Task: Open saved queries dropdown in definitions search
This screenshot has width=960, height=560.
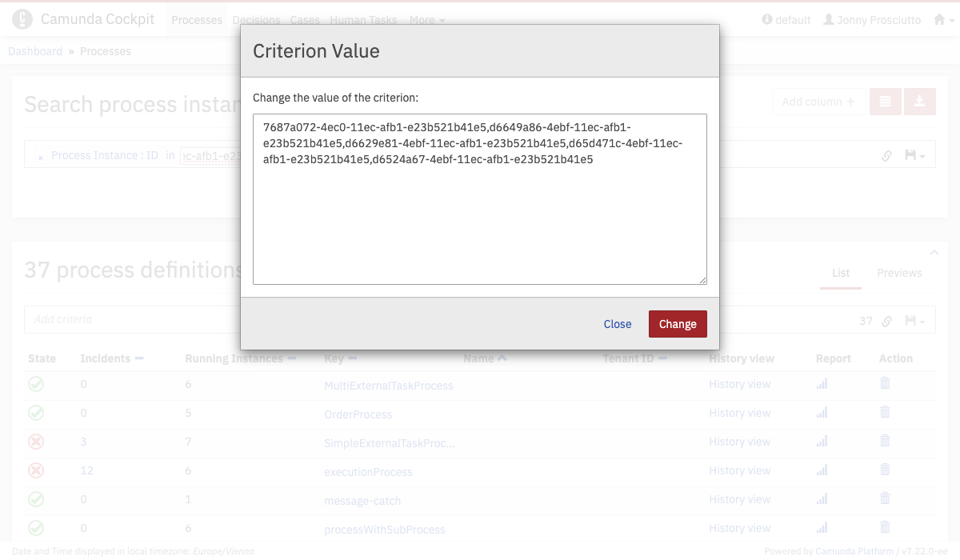Action: [x=914, y=321]
